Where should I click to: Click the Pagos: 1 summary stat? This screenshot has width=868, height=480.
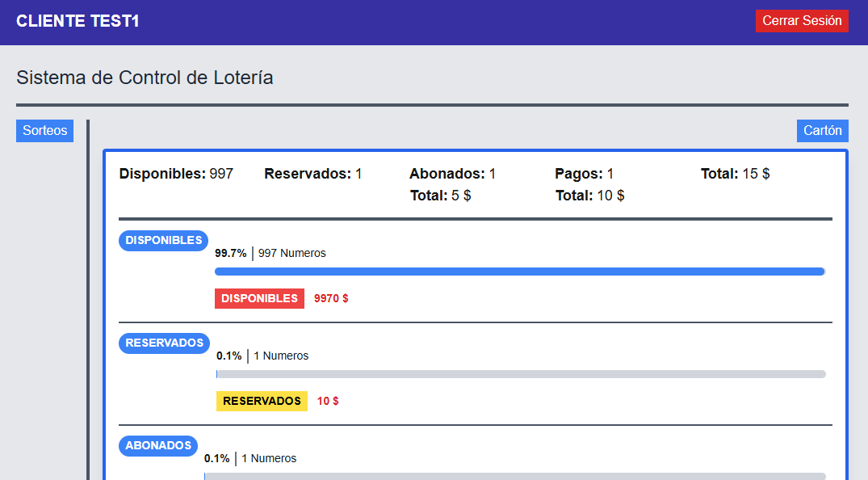click(585, 174)
